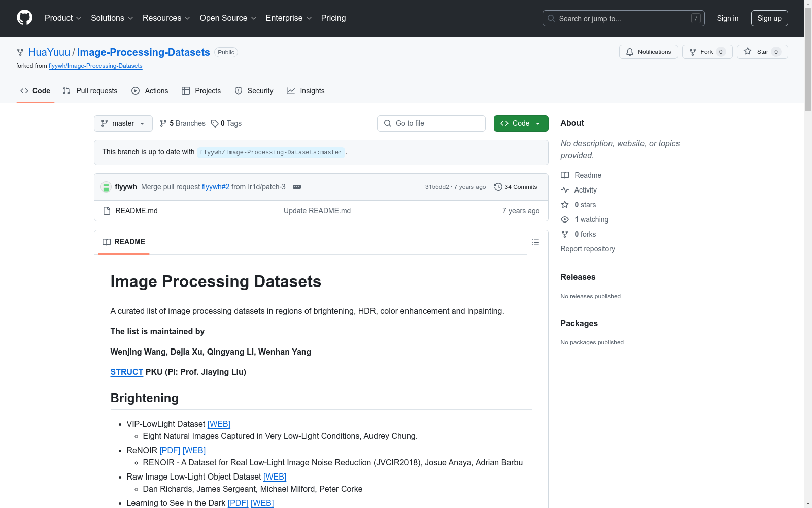
Task: Click the slash shortcut key icon
Action: pyautogui.click(x=696, y=18)
